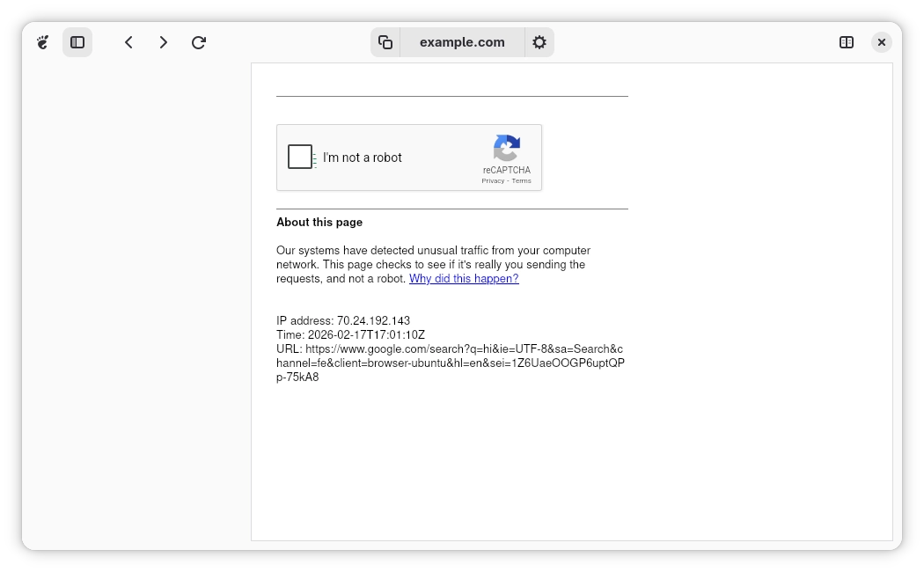Go back using the left arrow
Image resolution: width=924 pixels, height=572 pixels.
click(x=128, y=42)
